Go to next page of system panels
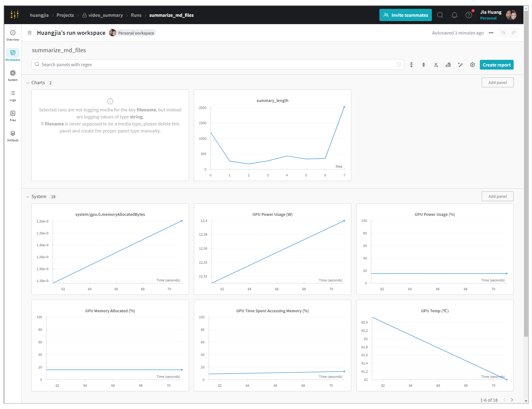The height and width of the screenshot is (409, 532). (x=512, y=400)
